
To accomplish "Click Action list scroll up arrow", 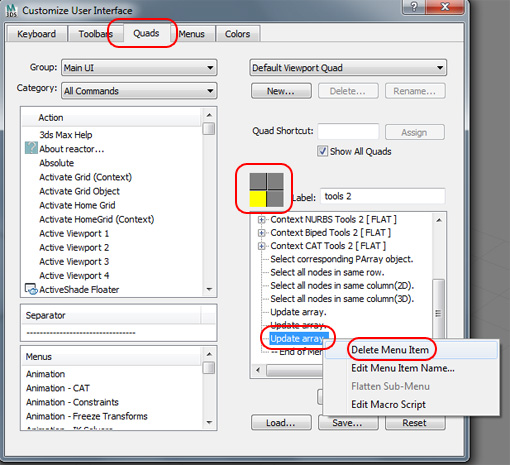I will pos(209,115).
